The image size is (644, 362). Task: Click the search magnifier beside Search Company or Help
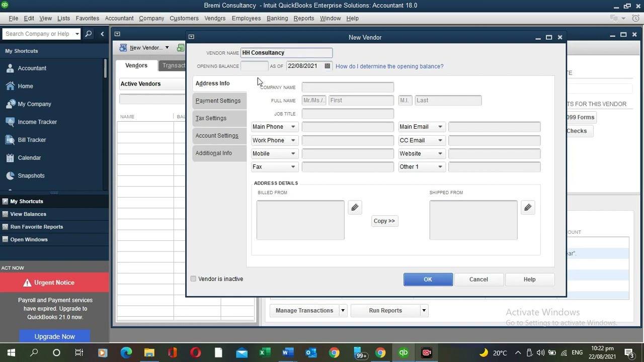89,34
